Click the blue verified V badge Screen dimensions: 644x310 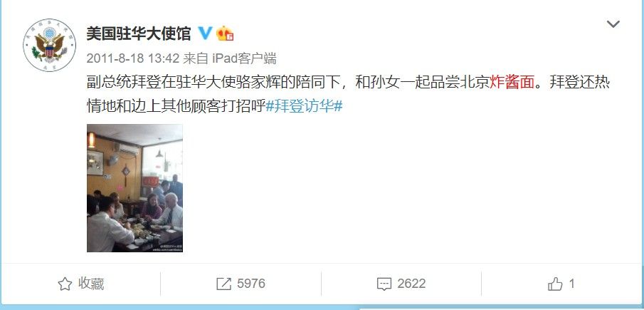[205, 33]
